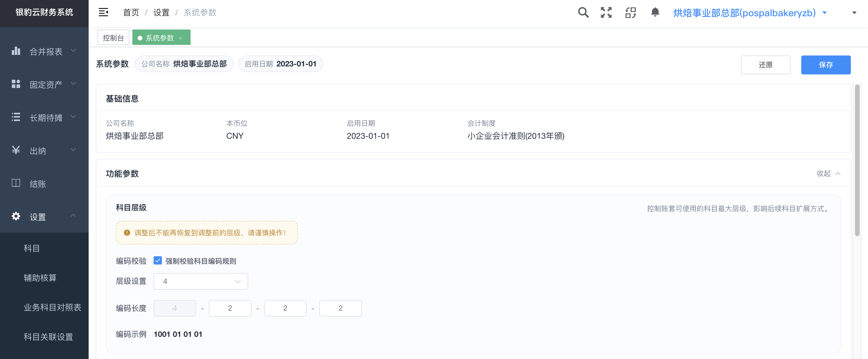Click the 系统参数 breadcrumb text

tap(200, 12)
